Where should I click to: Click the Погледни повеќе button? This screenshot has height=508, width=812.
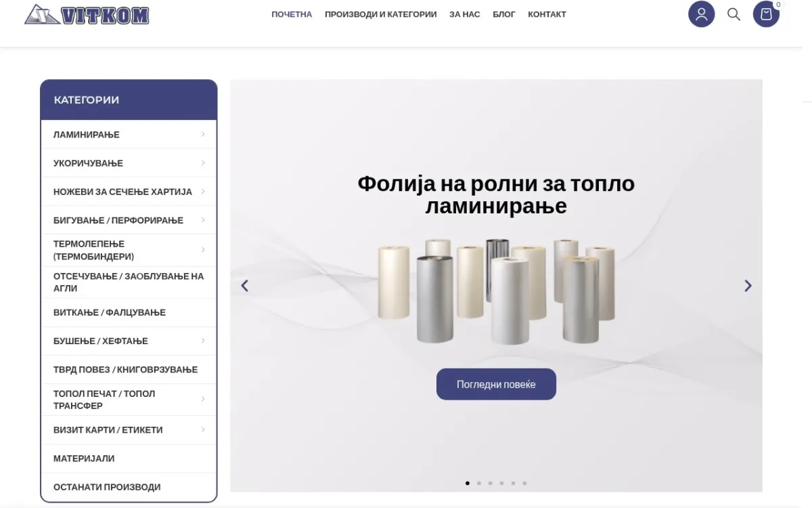coord(496,384)
